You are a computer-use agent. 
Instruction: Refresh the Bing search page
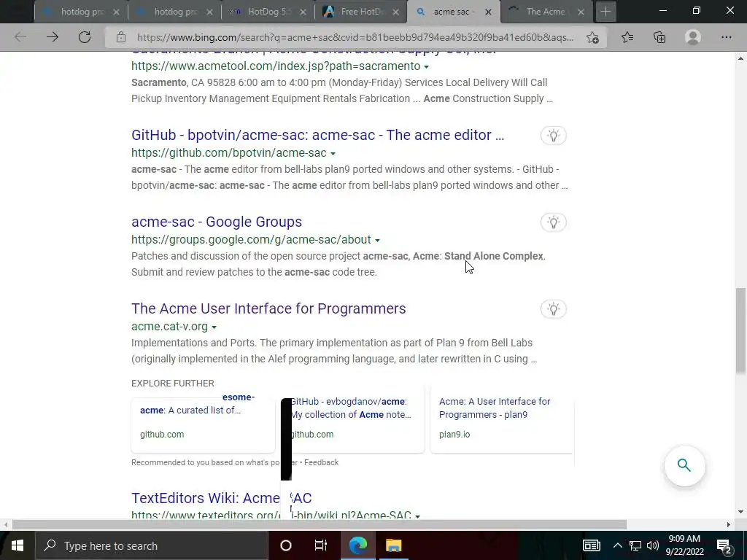tap(85, 37)
